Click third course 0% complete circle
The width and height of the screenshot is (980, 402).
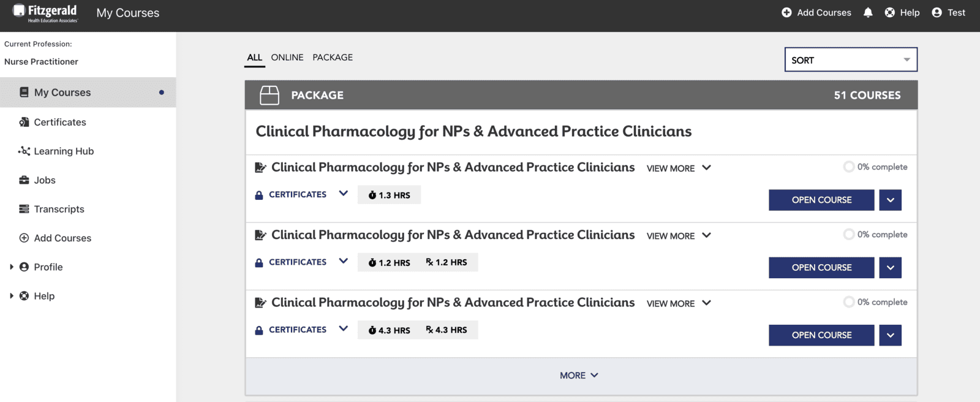click(x=849, y=301)
